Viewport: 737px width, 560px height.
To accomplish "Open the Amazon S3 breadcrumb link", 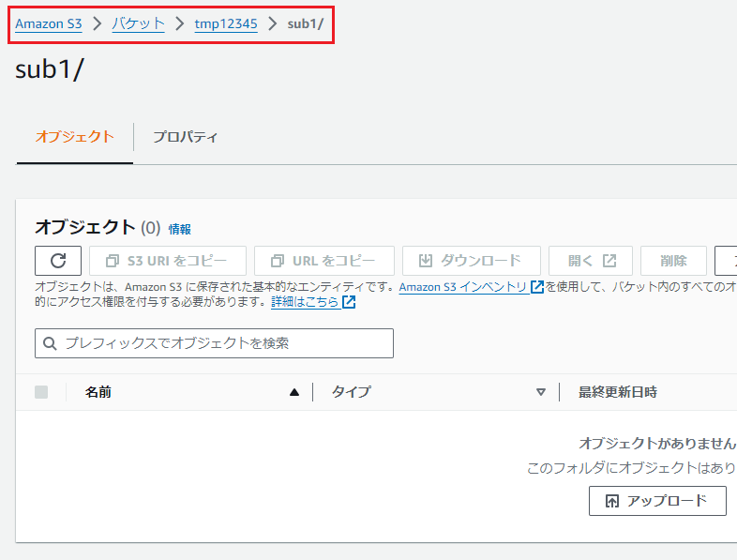I will pyautogui.click(x=49, y=24).
